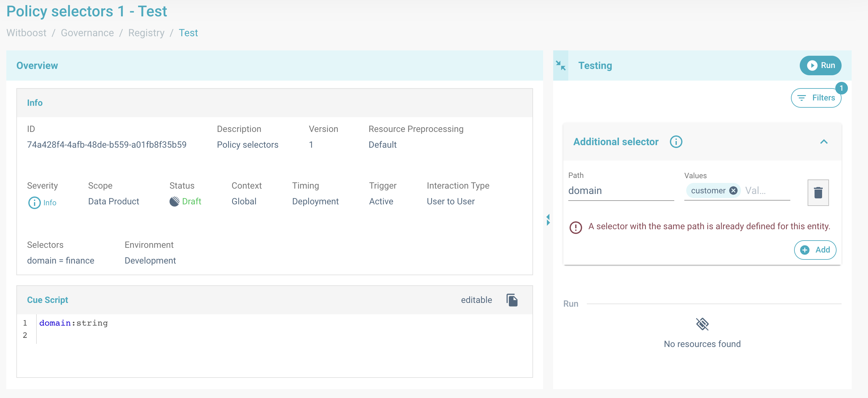Image resolution: width=868 pixels, height=398 pixels.
Task: Delete the selector with the trash icon
Action: click(818, 192)
